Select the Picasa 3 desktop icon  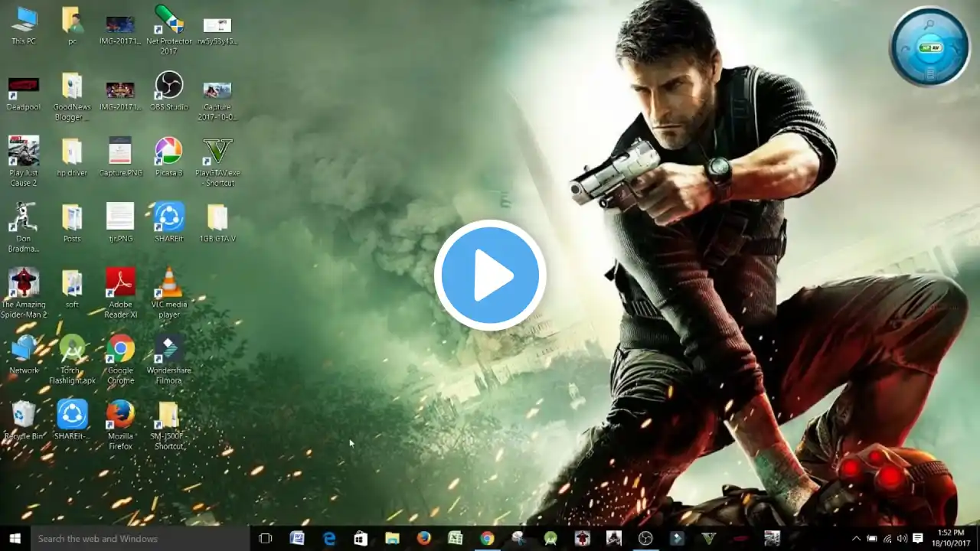click(x=168, y=152)
